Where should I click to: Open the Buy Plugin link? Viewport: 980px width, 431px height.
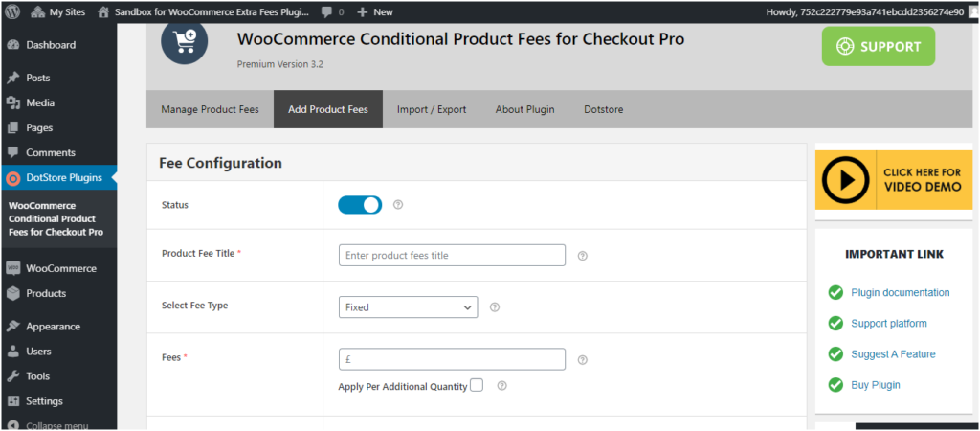pos(876,385)
